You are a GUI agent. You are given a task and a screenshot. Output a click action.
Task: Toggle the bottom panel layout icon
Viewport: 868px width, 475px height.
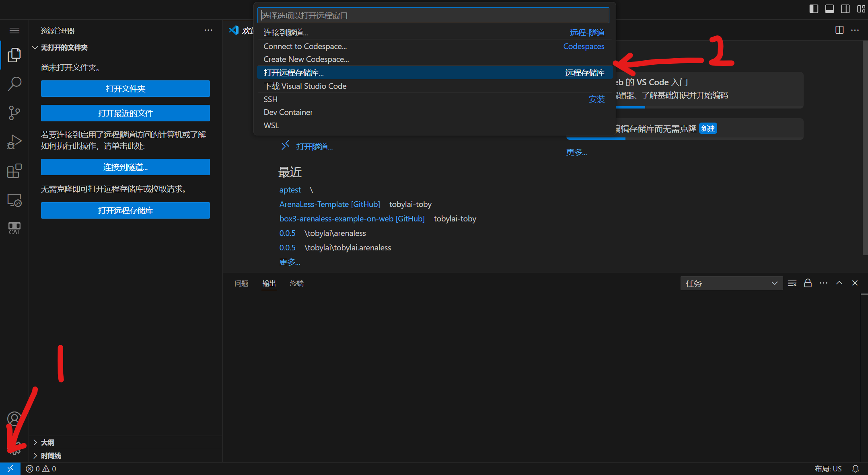[x=829, y=9]
